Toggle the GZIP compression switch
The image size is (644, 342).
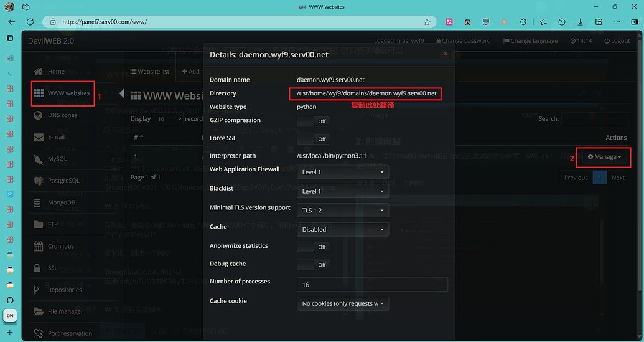(314, 121)
